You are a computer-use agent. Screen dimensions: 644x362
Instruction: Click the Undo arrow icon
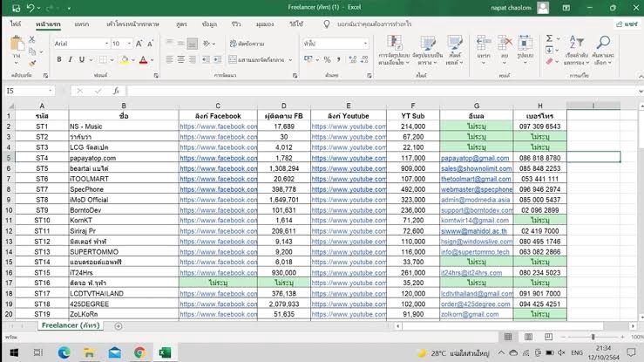pos(31,8)
